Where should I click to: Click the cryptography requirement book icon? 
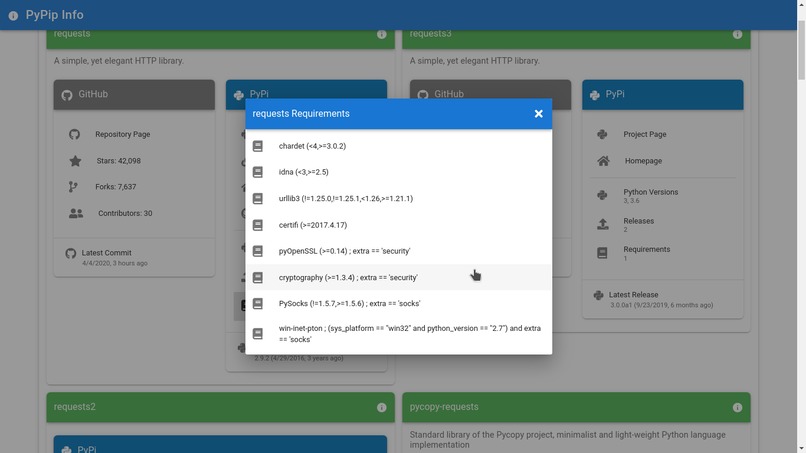pos(258,277)
